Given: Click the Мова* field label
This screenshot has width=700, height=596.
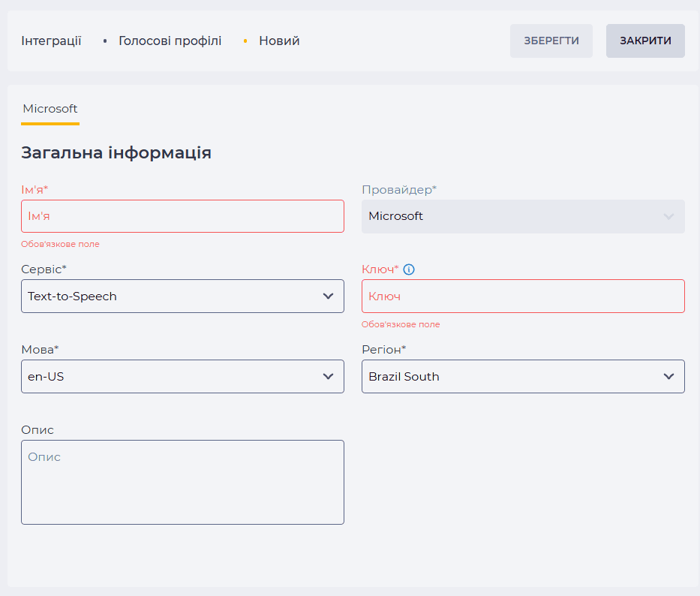Looking at the screenshot, I should tap(40, 349).
